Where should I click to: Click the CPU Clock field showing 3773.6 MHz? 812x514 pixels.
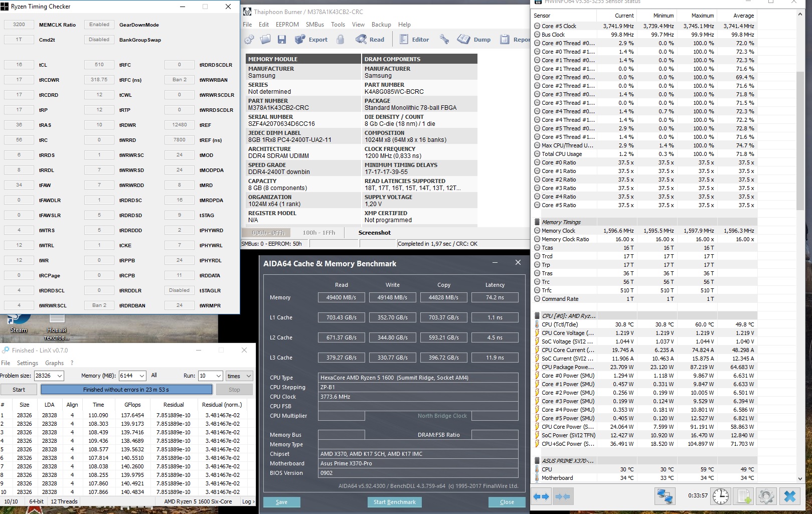coord(418,397)
